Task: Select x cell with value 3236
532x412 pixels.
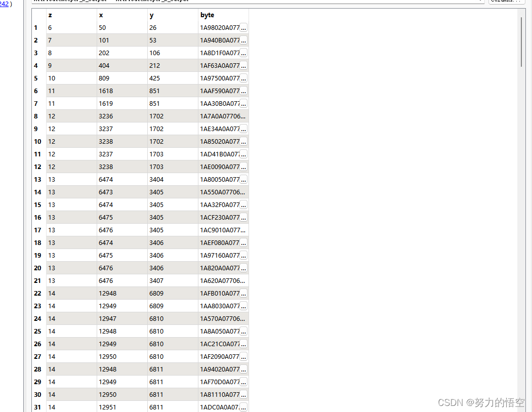Action: 122,116
